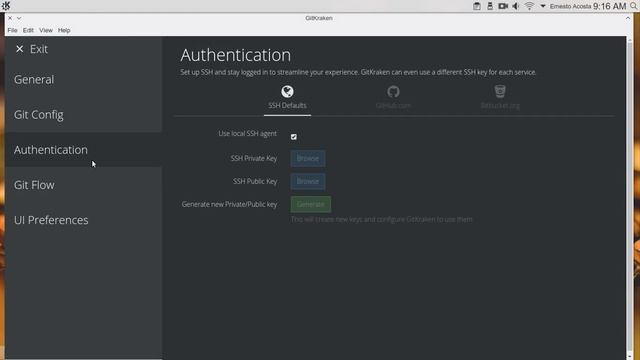
Task: Open the View menu
Action: 46,30
